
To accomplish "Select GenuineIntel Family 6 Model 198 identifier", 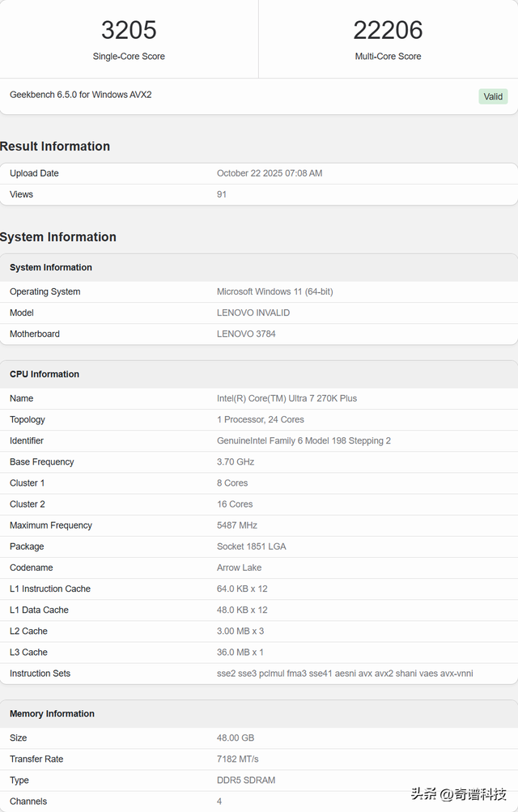I will [304, 441].
